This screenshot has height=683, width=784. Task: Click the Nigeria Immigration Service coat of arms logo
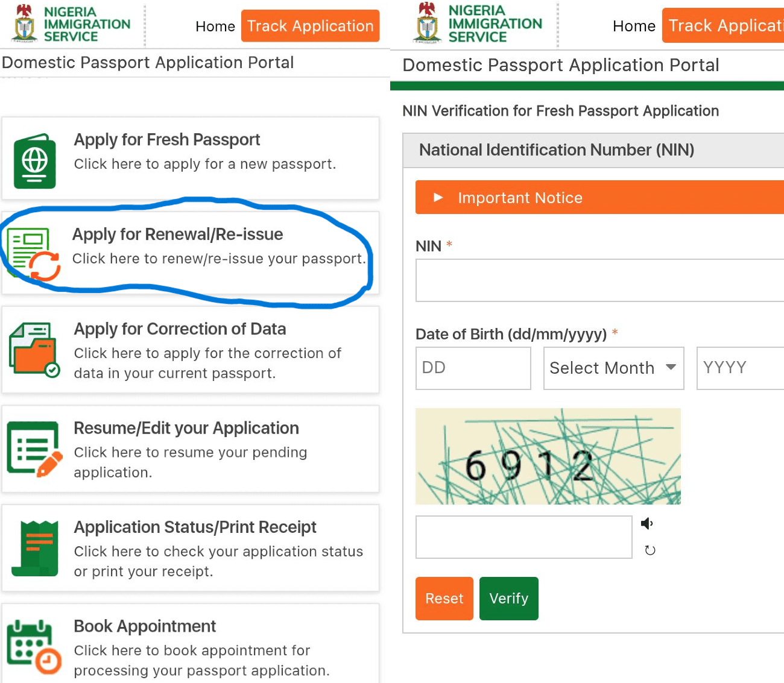22,24
